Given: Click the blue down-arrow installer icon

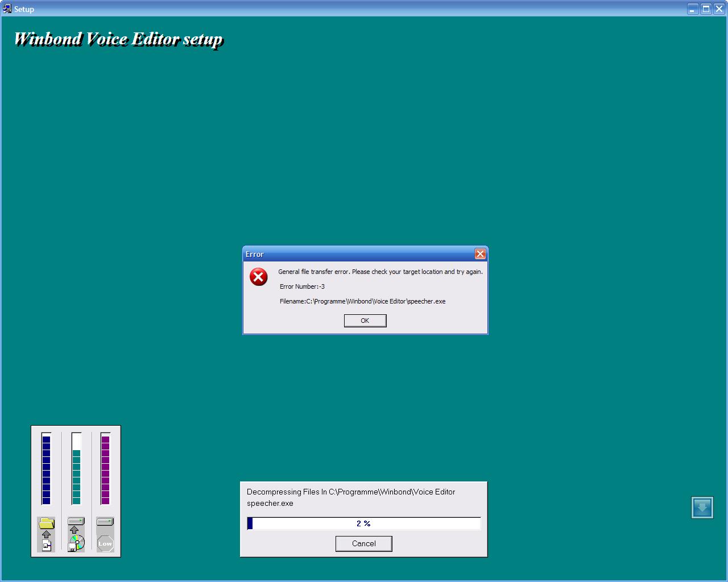Looking at the screenshot, I should pyautogui.click(x=702, y=508).
